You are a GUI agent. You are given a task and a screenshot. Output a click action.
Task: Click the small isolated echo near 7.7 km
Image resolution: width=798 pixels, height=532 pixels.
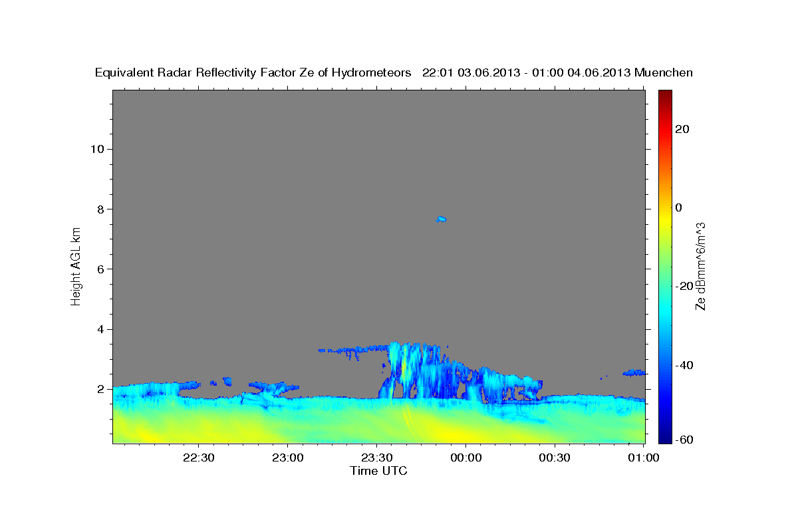(441, 219)
